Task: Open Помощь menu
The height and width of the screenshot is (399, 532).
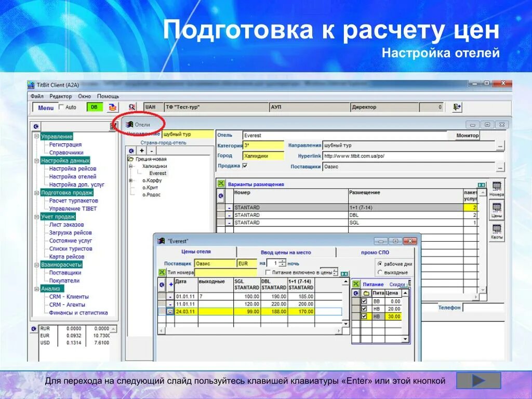Action: [x=108, y=96]
